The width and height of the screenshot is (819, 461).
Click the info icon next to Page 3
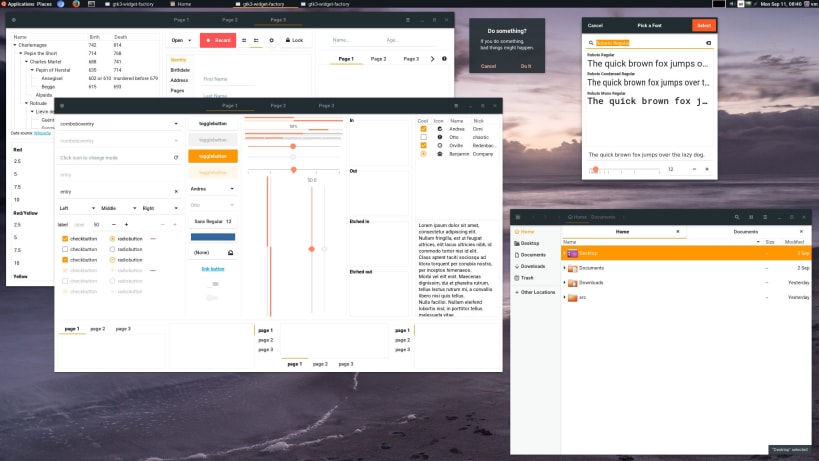coord(444,59)
